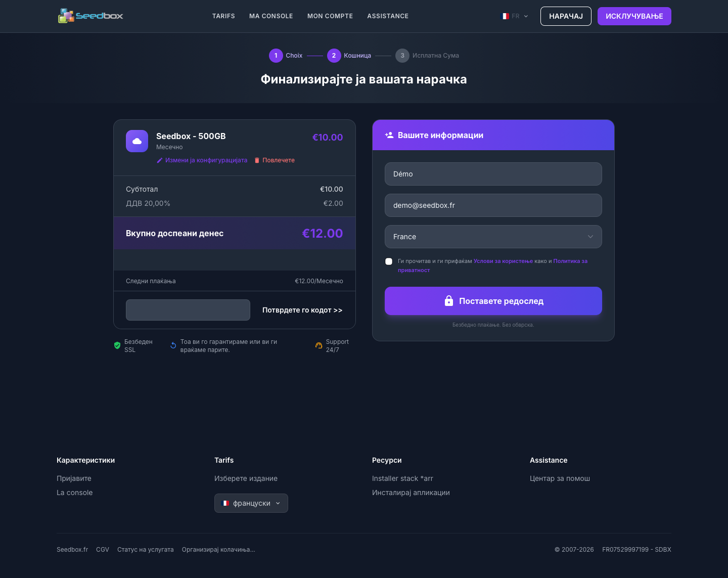This screenshot has width=728, height=578.
Task: Focus the name field containing Démo
Action: 493,174
